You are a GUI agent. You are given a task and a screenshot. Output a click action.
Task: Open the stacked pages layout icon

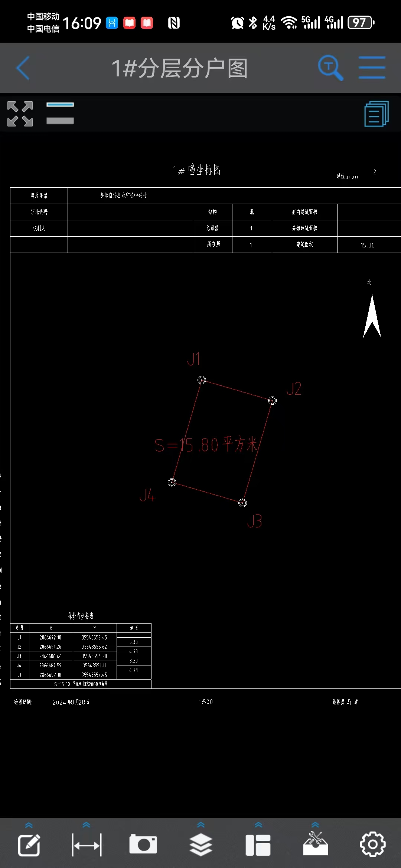click(x=376, y=114)
